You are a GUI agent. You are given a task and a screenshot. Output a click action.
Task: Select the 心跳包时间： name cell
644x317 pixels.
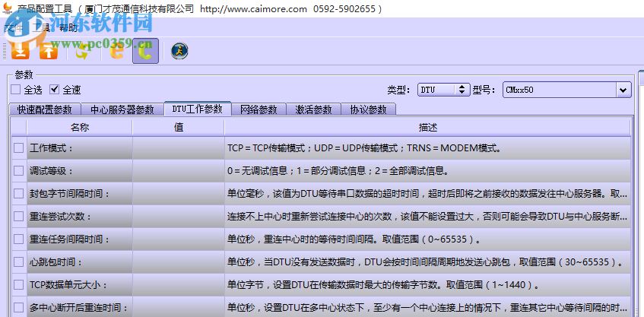pos(80,262)
